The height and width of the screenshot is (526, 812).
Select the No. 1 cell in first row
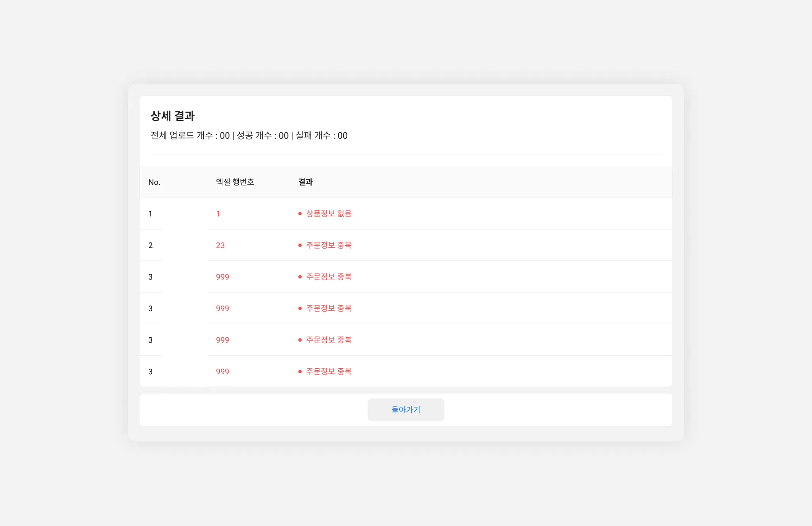[x=150, y=214]
